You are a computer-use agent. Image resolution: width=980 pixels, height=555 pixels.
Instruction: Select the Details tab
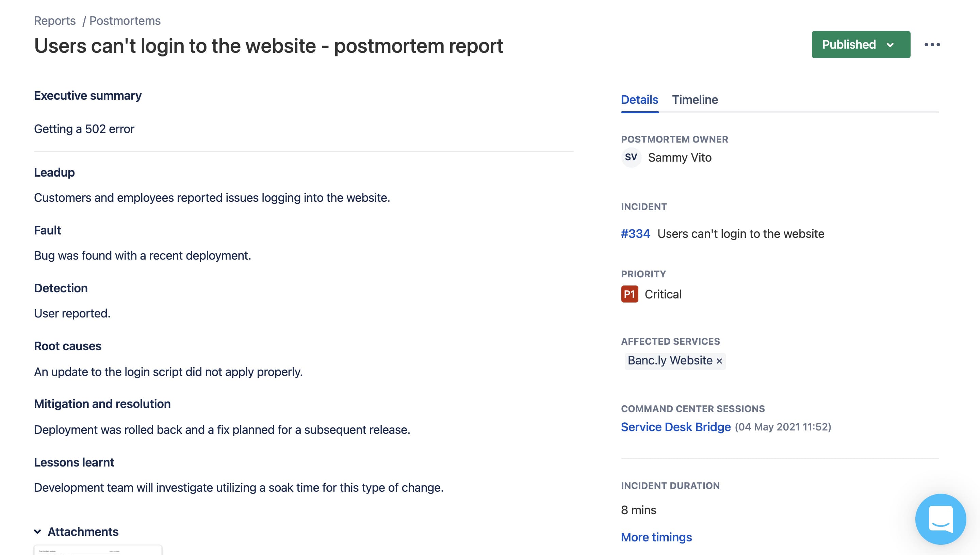pyautogui.click(x=639, y=99)
